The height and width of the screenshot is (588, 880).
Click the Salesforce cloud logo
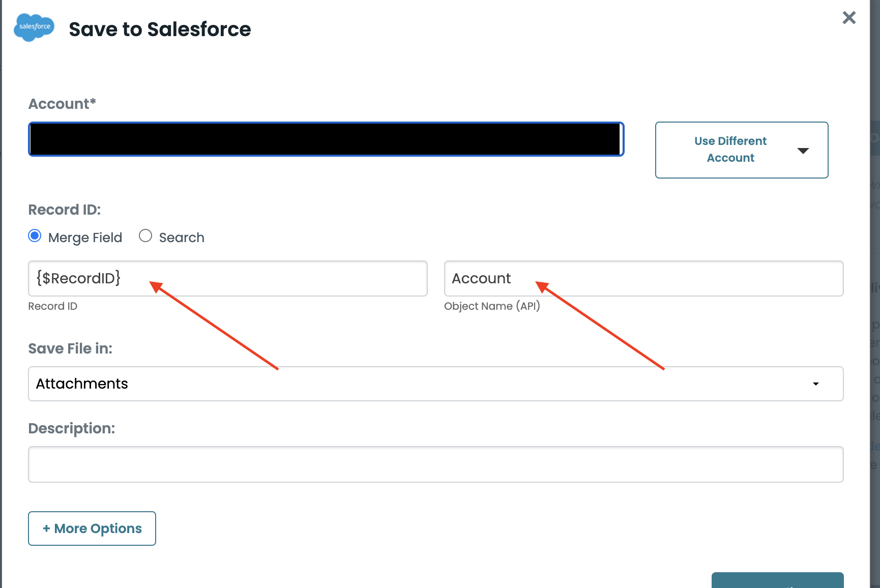[34, 27]
